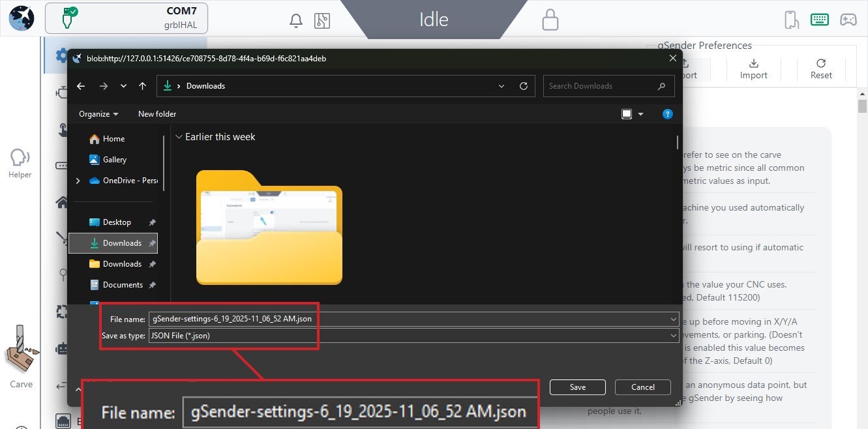Select Documents in navigation pane
This screenshot has width=868, height=429.
[x=122, y=285]
